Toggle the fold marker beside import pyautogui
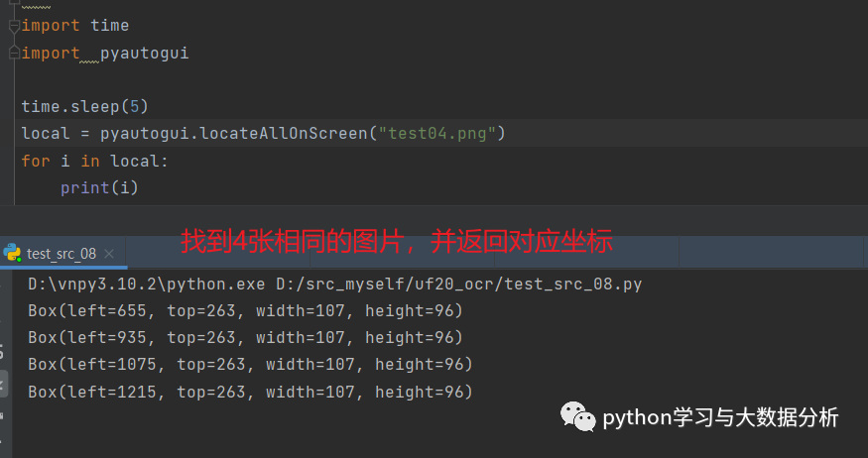868x458 pixels. point(15,54)
